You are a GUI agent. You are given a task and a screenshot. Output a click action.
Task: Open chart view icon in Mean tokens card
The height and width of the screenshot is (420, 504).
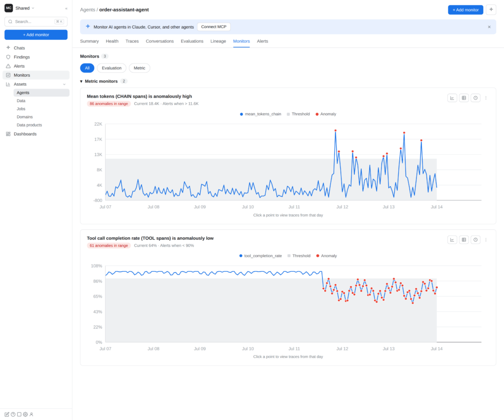(452, 98)
